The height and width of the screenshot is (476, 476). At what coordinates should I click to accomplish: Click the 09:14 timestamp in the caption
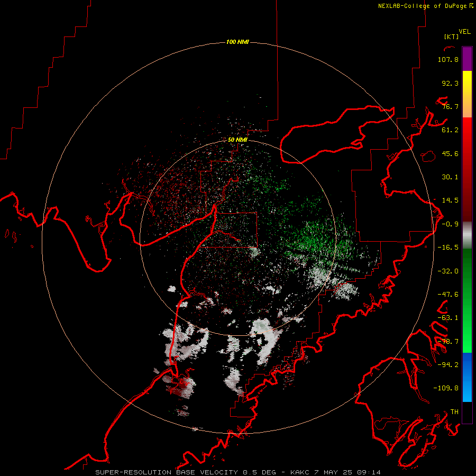click(x=370, y=472)
